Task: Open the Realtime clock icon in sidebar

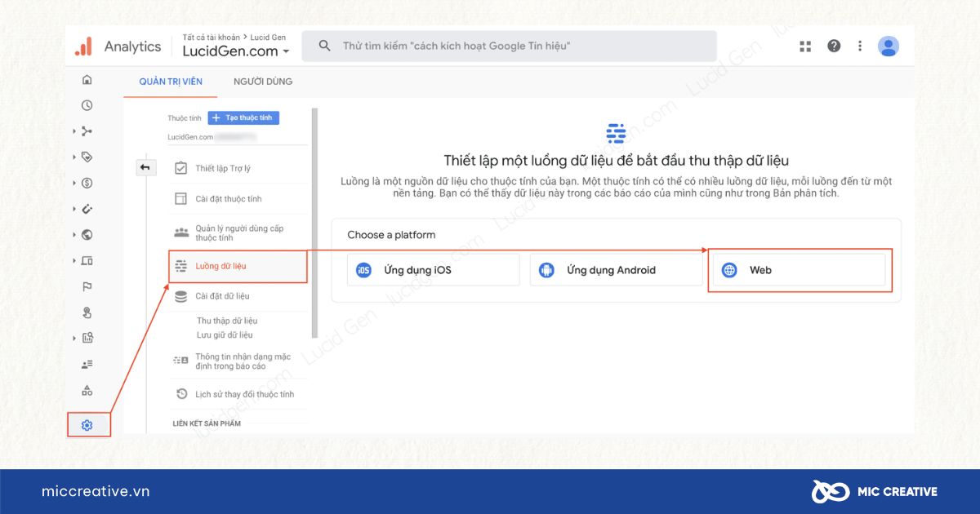Action: (x=87, y=105)
